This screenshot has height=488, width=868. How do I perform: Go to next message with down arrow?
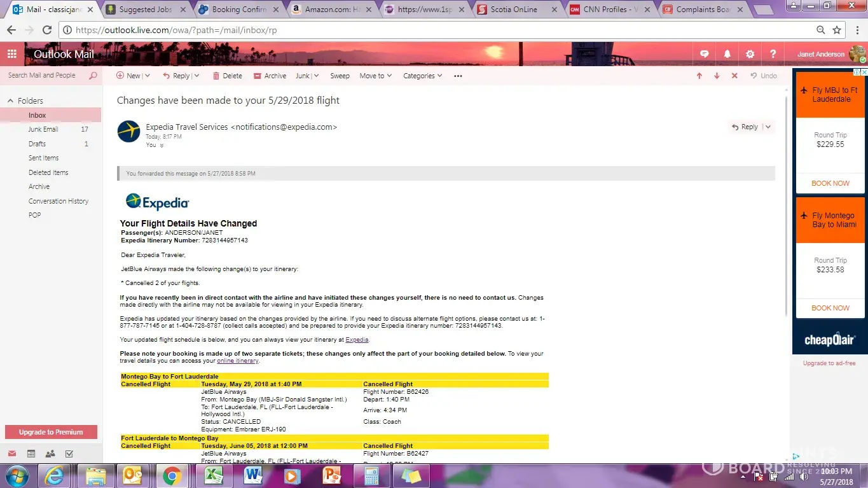coord(717,76)
